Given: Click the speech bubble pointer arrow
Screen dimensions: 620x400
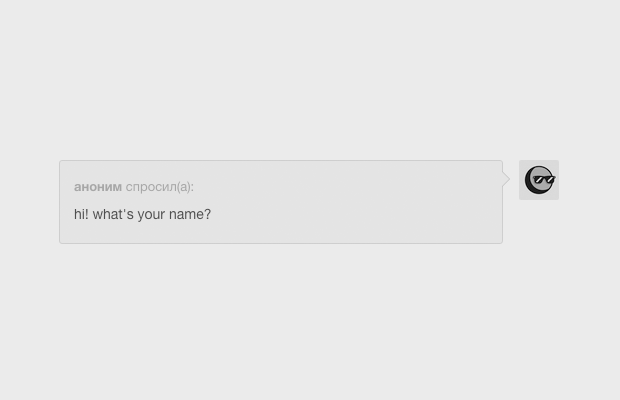Looking at the screenshot, I should [x=506, y=179].
